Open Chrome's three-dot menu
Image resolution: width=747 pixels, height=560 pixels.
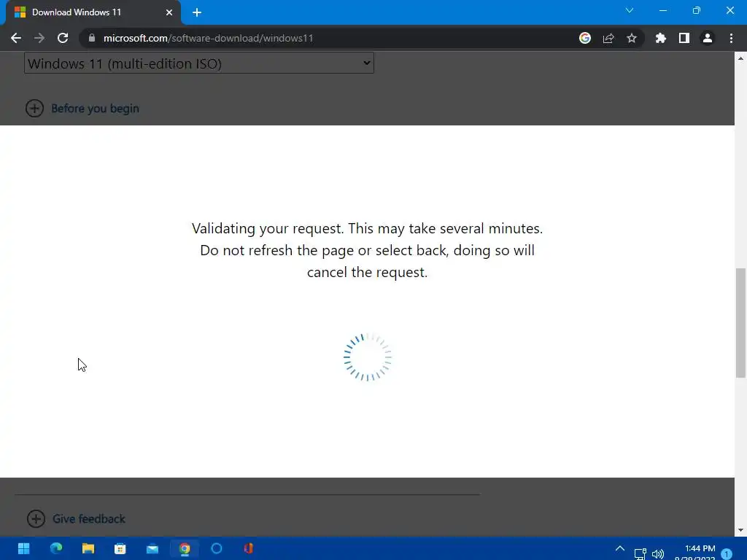click(x=731, y=38)
